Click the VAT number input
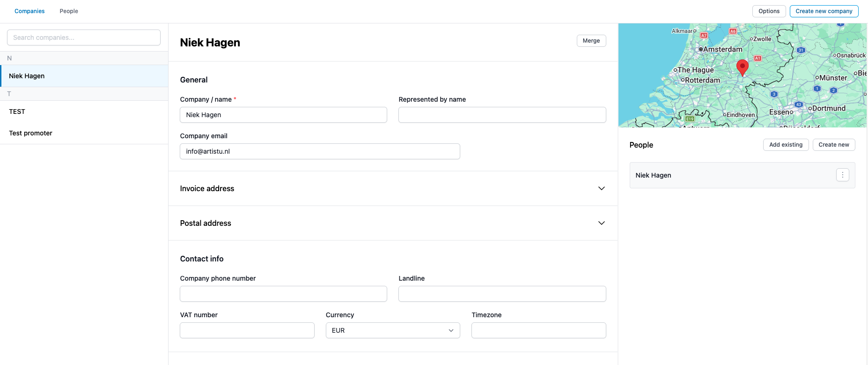868x365 pixels. click(x=247, y=330)
